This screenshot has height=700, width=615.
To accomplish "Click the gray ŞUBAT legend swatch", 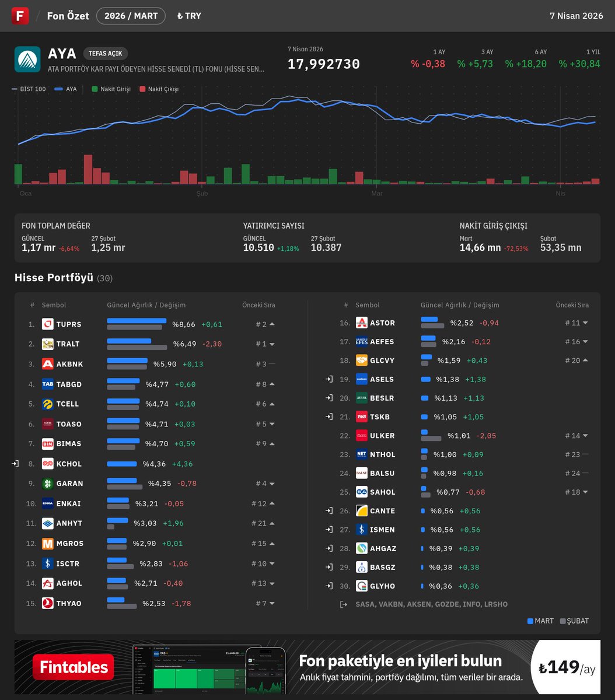I will coord(563,621).
